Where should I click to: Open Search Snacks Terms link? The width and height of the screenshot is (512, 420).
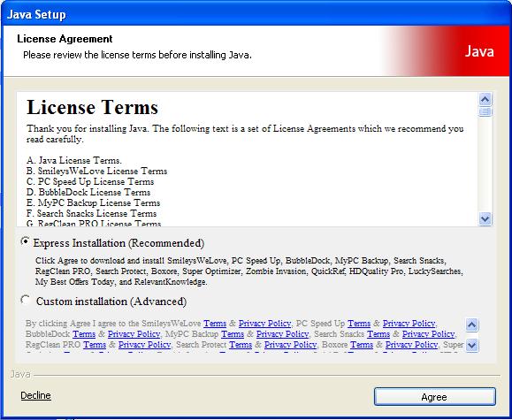click(x=378, y=333)
